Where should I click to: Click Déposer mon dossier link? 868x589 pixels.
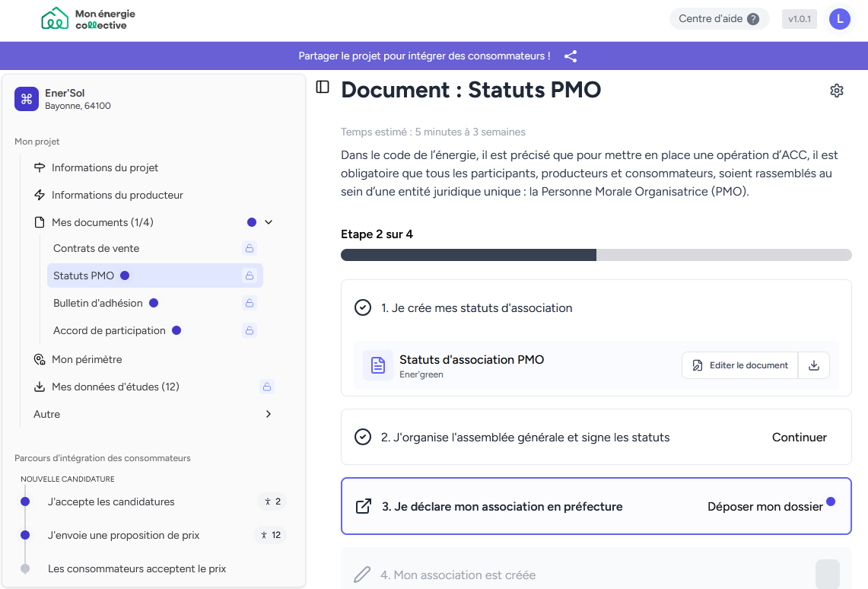click(765, 507)
